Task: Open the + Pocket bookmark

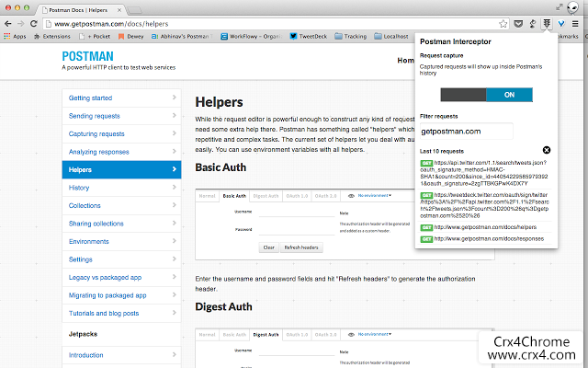Action: click(x=95, y=36)
